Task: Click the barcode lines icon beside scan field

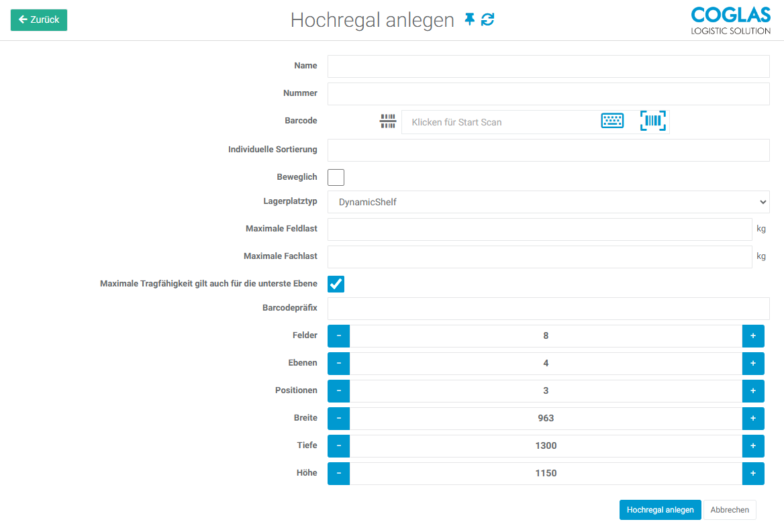Action: point(388,121)
